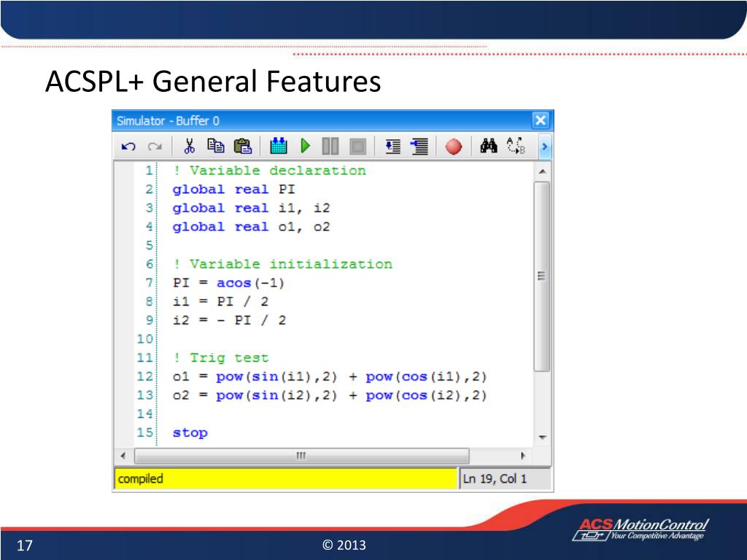Click the ACS Motion Control logo

640,529
